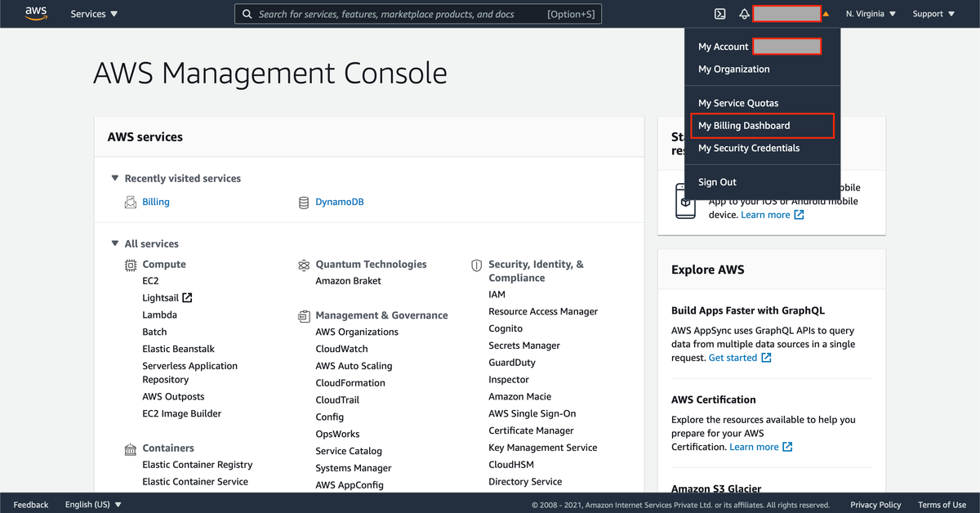Open the Services dropdown menu
980x513 pixels.
[x=94, y=14]
